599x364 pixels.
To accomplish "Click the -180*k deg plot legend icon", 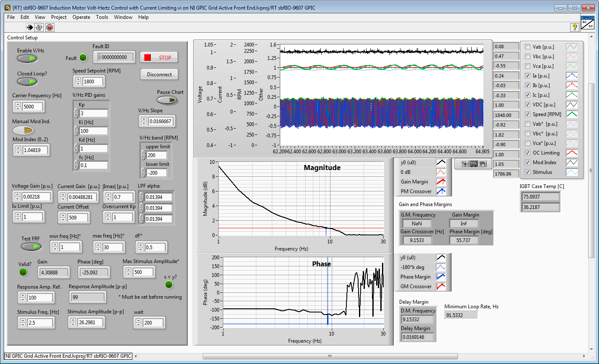I will click(x=441, y=267).
